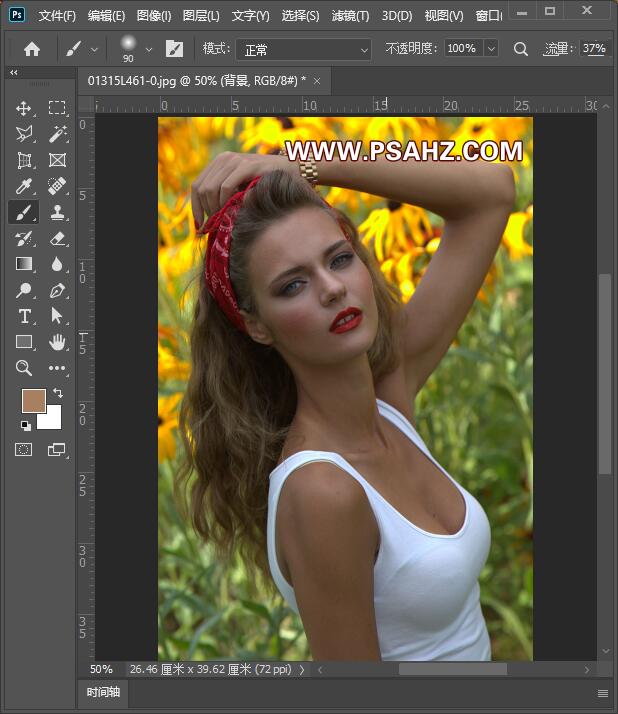Open the blend mode dropdown showing 正常

click(303, 49)
